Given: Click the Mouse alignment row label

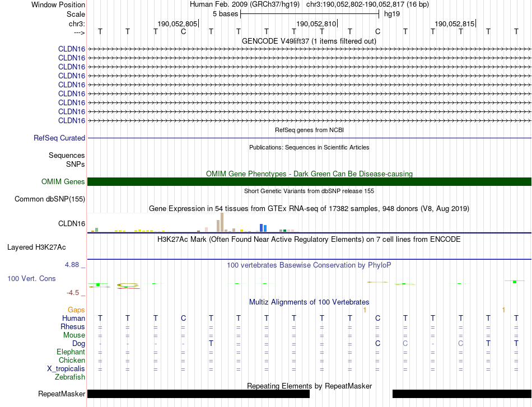Looking at the screenshot, I should click(x=74, y=335).
